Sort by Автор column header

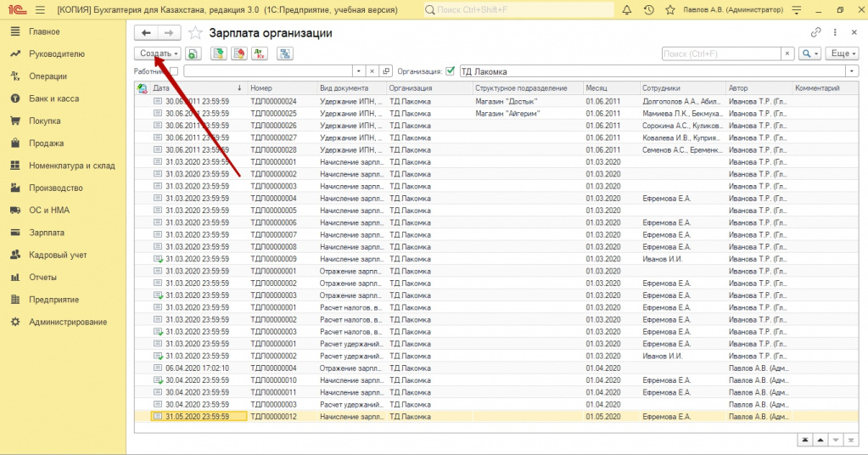(x=759, y=88)
